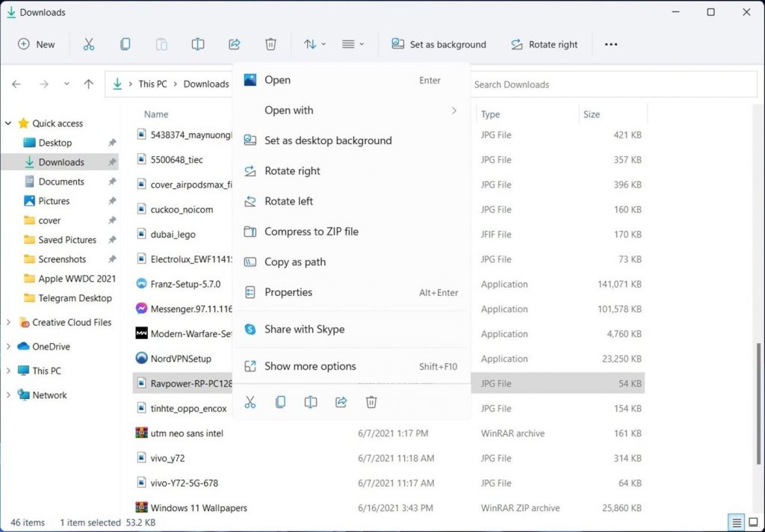The image size is (765, 532).
Task: Copy the file with the toolbar copy icon
Action: click(125, 44)
